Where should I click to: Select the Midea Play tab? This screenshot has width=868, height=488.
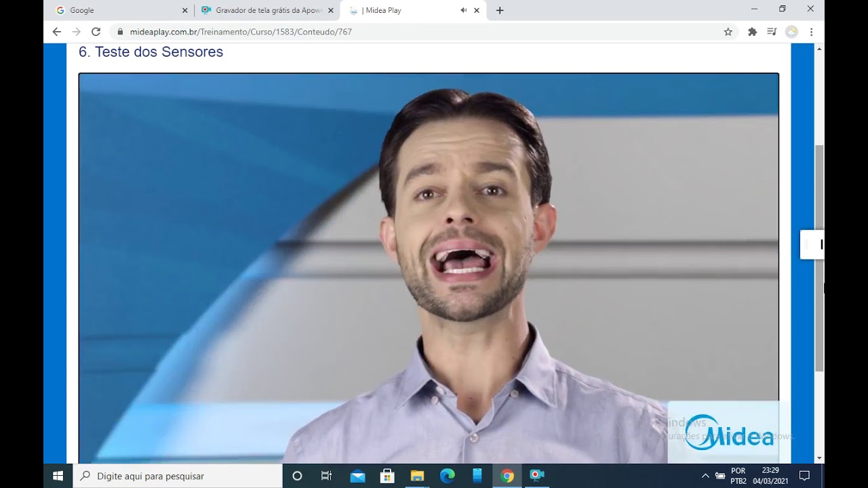pyautogui.click(x=414, y=10)
